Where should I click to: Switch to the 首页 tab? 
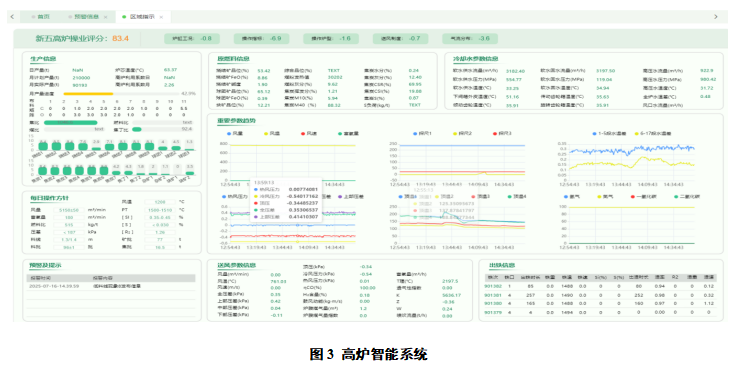(41, 17)
